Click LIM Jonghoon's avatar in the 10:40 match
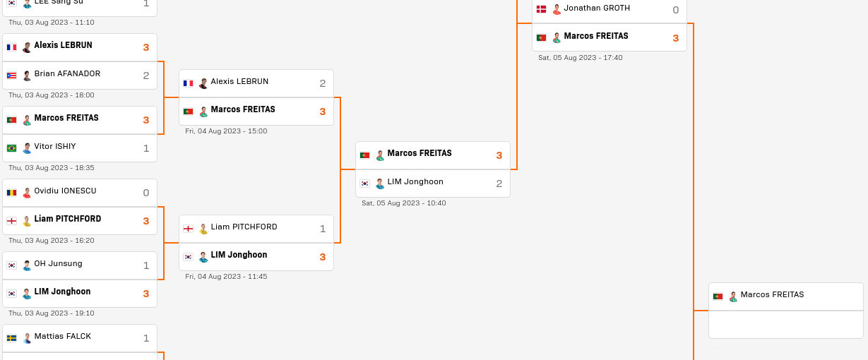 click(380, 184)
